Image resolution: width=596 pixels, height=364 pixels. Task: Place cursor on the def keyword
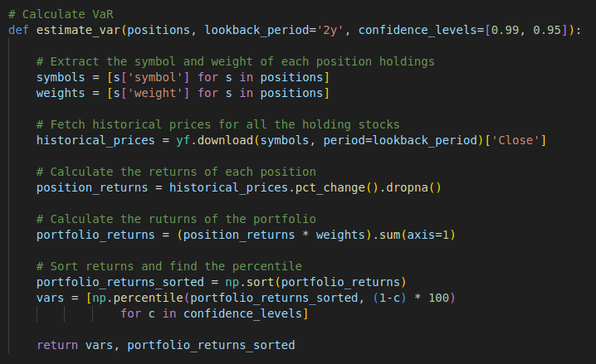[18, 30]
